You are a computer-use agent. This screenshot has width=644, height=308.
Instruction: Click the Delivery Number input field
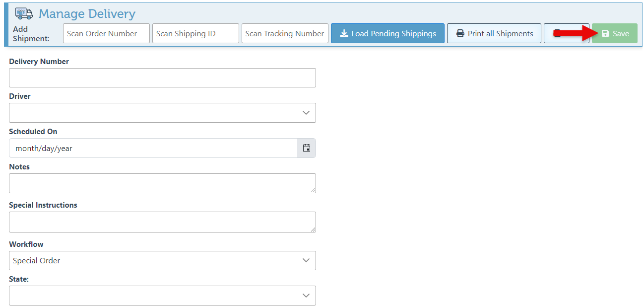point(162,78)
